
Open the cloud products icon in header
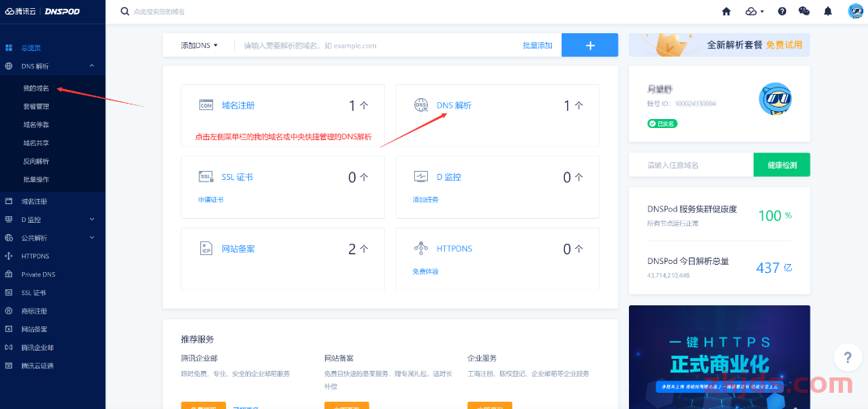(751, 11)
